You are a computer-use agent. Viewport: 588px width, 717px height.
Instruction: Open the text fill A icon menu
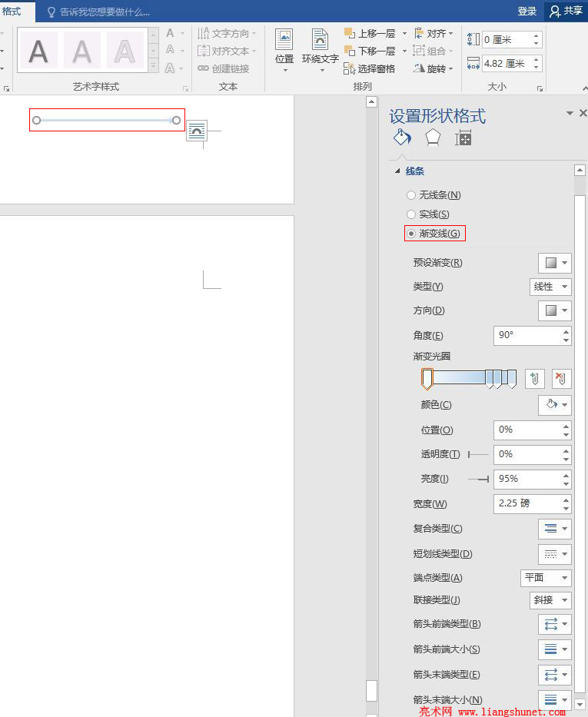click(x=174, y=33)
